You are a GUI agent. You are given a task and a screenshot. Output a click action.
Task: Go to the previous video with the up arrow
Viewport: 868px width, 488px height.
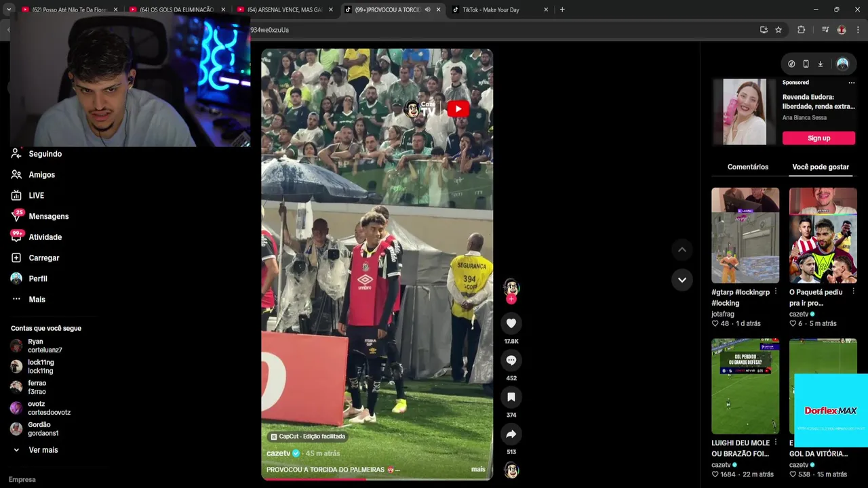tap(682, 249)
